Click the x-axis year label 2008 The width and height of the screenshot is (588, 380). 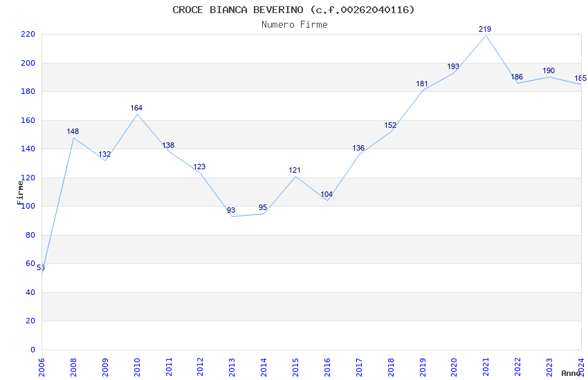point(73,366)
